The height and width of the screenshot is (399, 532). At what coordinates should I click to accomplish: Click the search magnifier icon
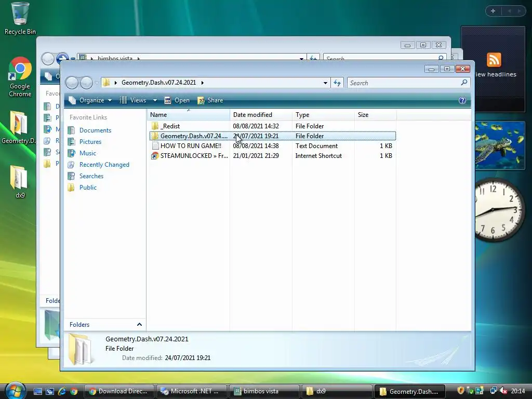pyautogui.click(x=464, y=83)
